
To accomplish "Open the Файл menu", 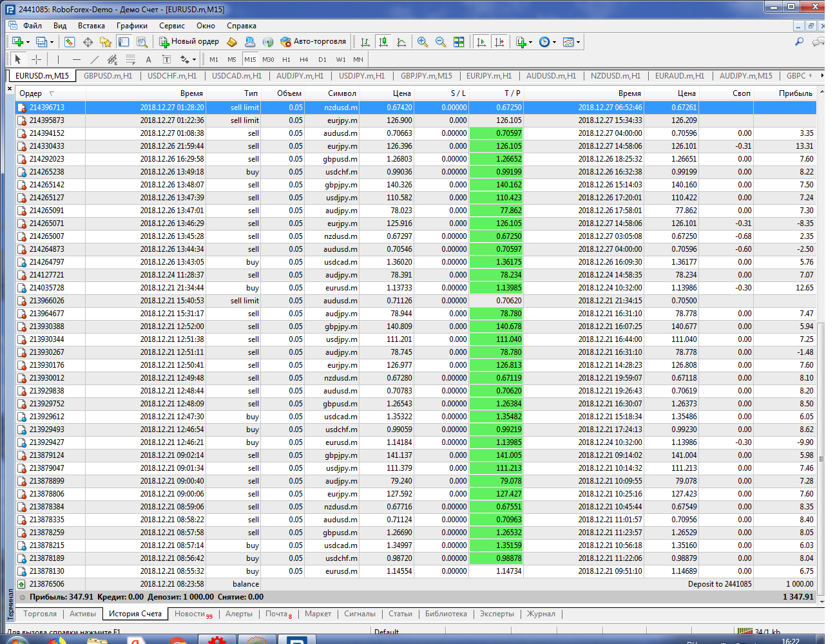I will (32, 26).
